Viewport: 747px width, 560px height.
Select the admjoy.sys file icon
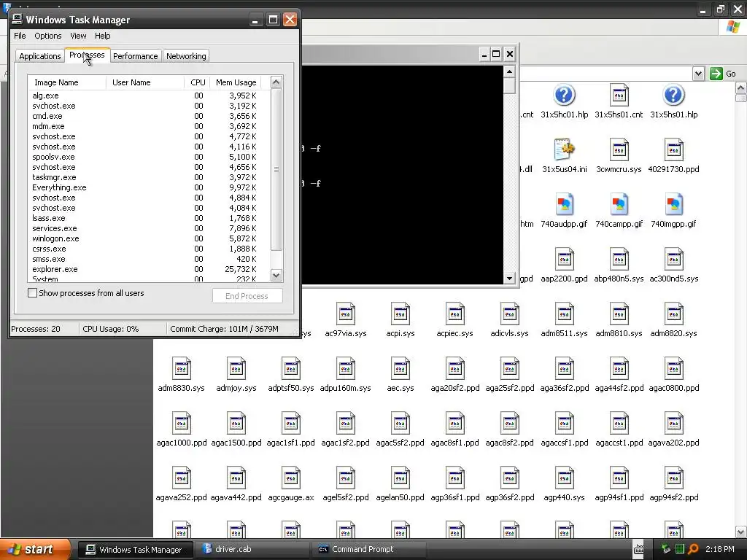(x=236, y=369)
